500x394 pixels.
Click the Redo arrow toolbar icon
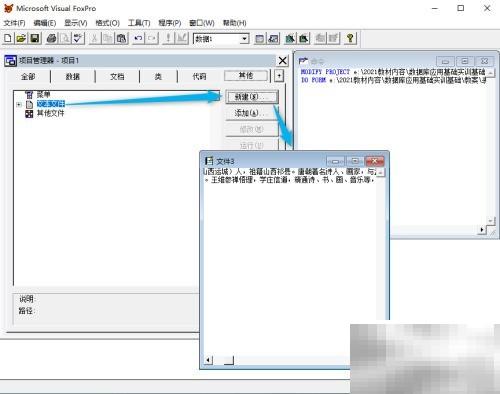click(x=152, y=38)
